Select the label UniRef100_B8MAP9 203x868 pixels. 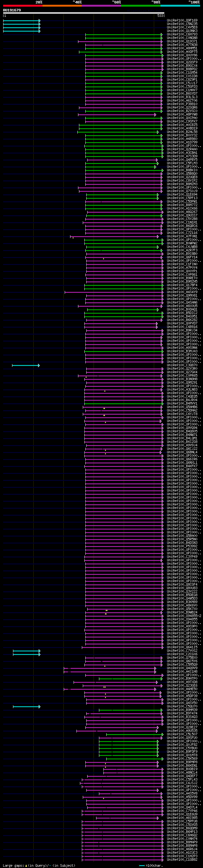[x=182, y=842]
